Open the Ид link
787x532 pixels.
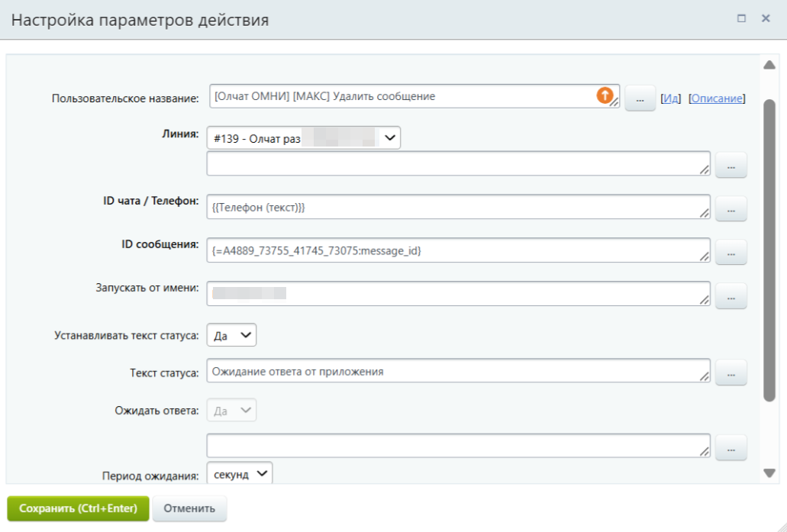[x=670, y=98]
